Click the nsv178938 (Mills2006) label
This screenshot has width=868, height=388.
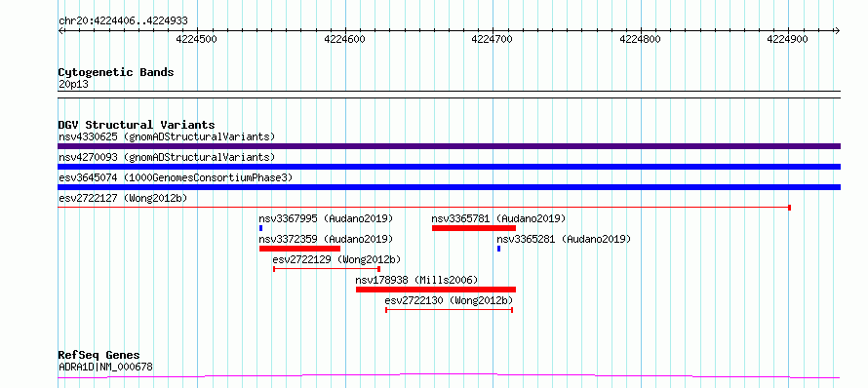[x=416, y=280]
